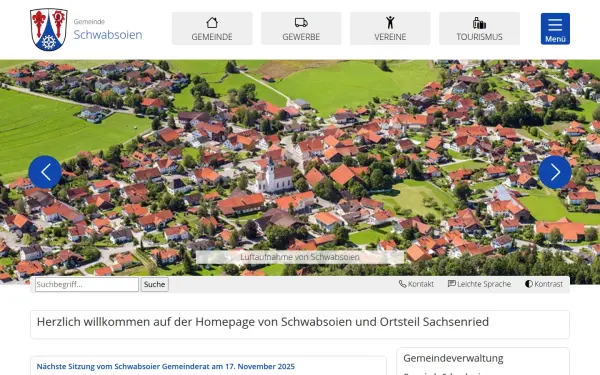Open the GEWERBE navigation tab
Image resolution: width=600 pixels, height=375 pixels.
[301, 28]
